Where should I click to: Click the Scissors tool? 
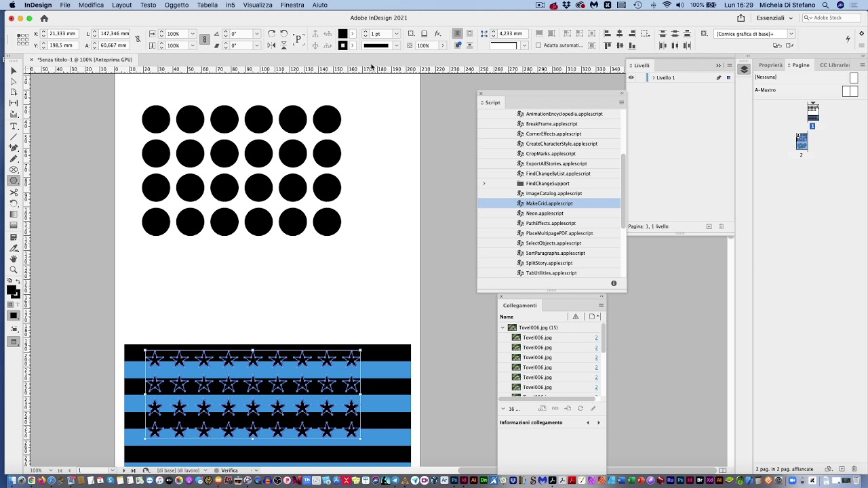tap(14, 192)
